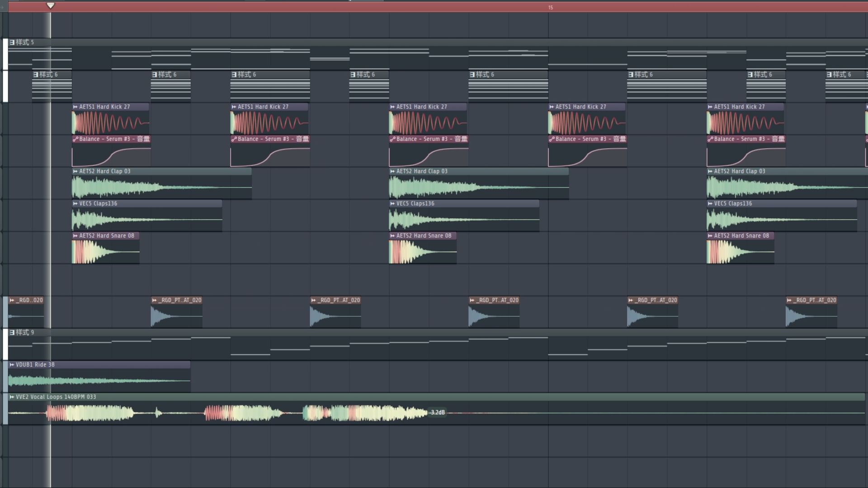Select the notes of the second 样式 6 pattern clip

(171, 90)
